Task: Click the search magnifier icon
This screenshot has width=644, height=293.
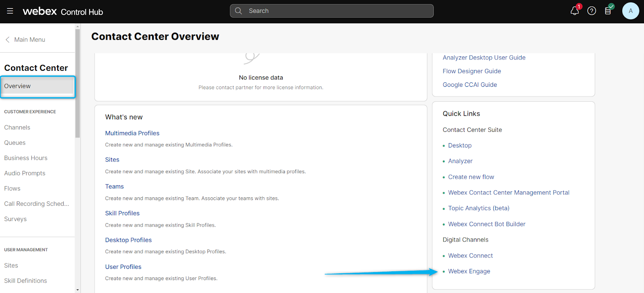Action: (x=238, y=11)
